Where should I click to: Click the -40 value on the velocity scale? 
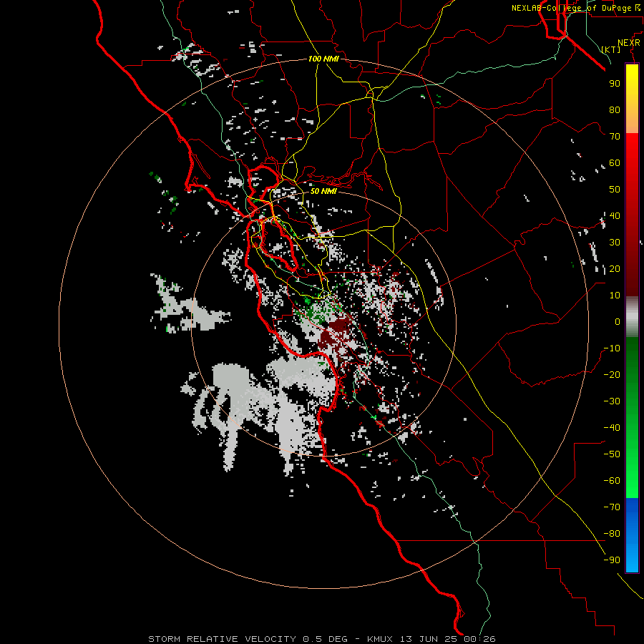pos(612,428)
